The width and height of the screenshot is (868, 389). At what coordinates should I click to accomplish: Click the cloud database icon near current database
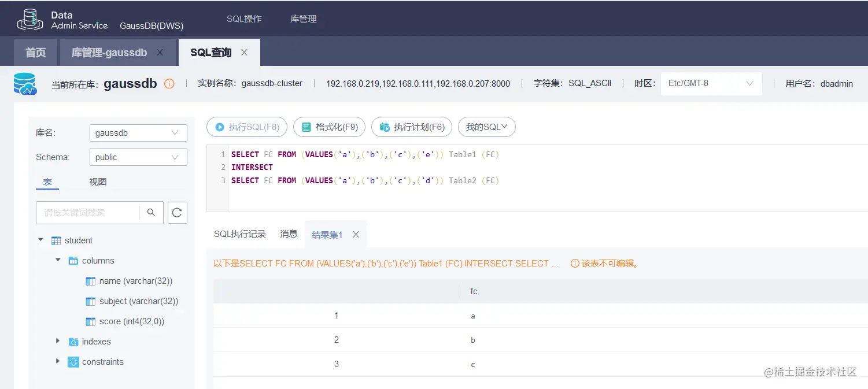point(25,84)
